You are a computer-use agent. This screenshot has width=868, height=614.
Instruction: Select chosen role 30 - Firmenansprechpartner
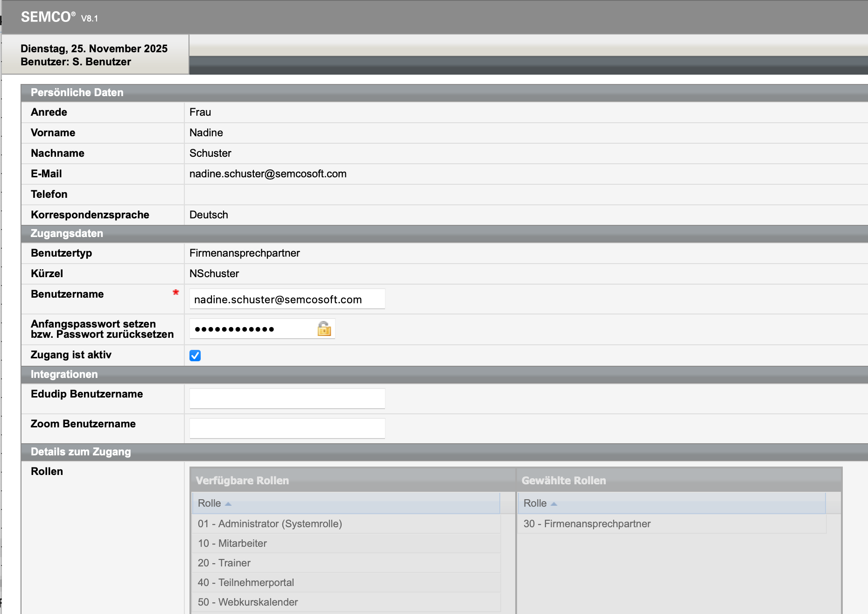(x=587, y=523)
